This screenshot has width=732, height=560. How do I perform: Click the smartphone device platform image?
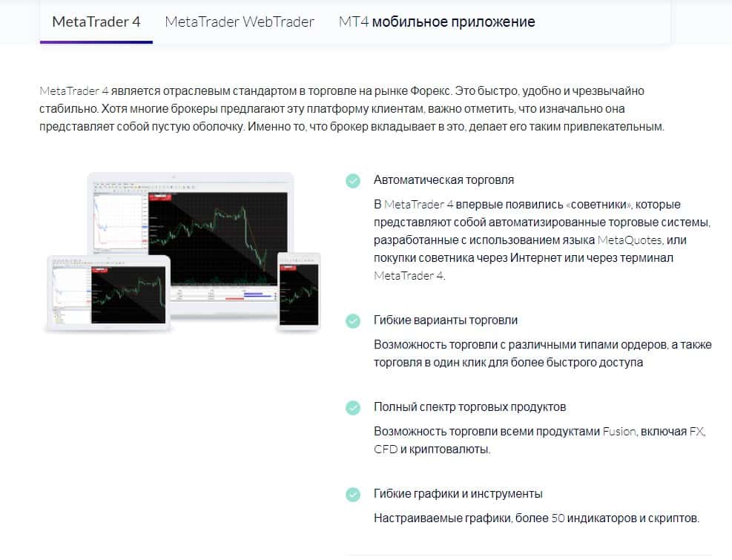(x=299, y=291)
